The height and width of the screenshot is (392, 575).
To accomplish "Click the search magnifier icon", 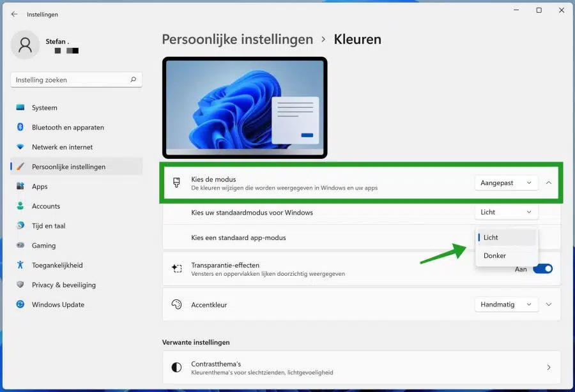I will pos(133,80).
